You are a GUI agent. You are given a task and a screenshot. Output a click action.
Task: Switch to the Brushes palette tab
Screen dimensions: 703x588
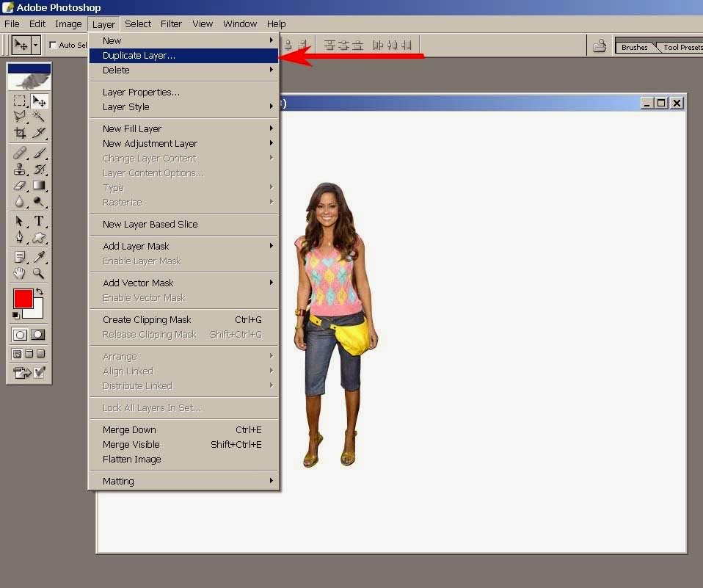(x=633, y=46)
